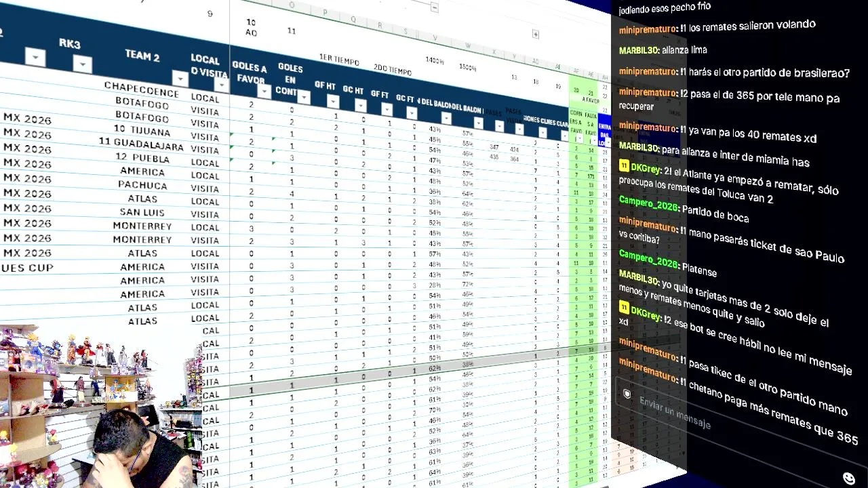Screen dimensions: 868x488
Task: Open the TEAM 2 column filter dropdown
Action: 180,78
